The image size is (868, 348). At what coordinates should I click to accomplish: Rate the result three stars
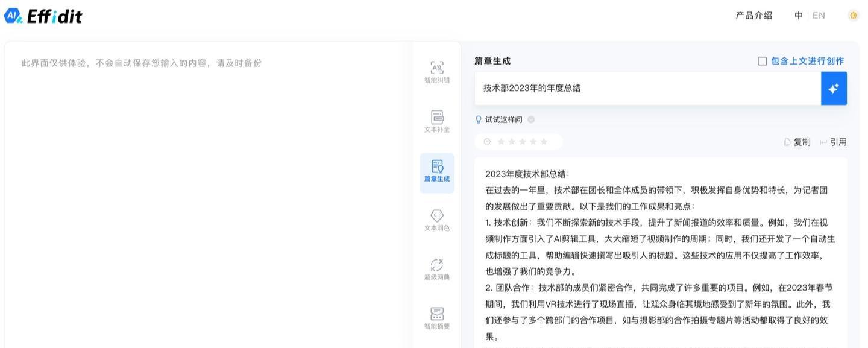[x=522, y=142]
